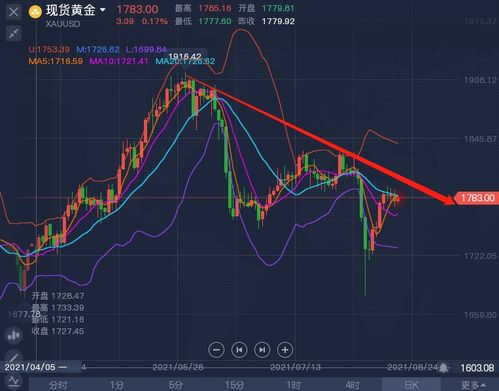Click the 1677.78 low price marker
Image resolution: width=499 pixels, height=391 pixels.
(x=24, y=314)
